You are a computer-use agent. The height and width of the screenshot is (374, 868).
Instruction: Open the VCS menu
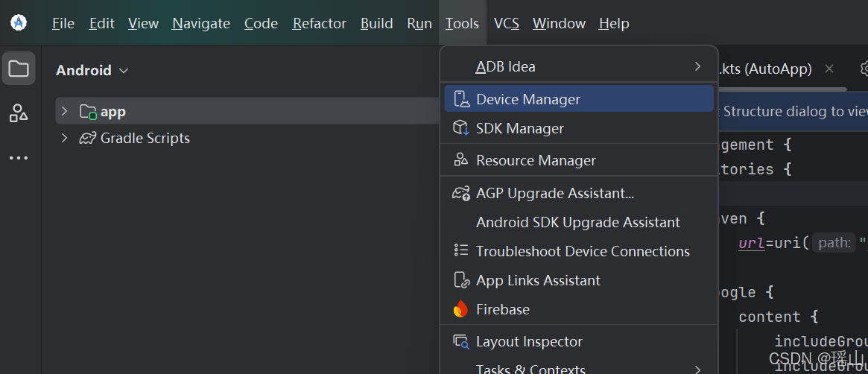point(507,23)
